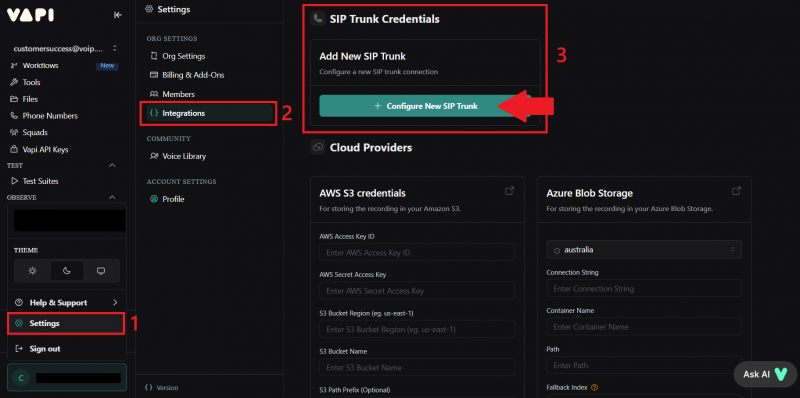Select dark theme moon option
Screen dimensions: 800x398
(67, 271)
